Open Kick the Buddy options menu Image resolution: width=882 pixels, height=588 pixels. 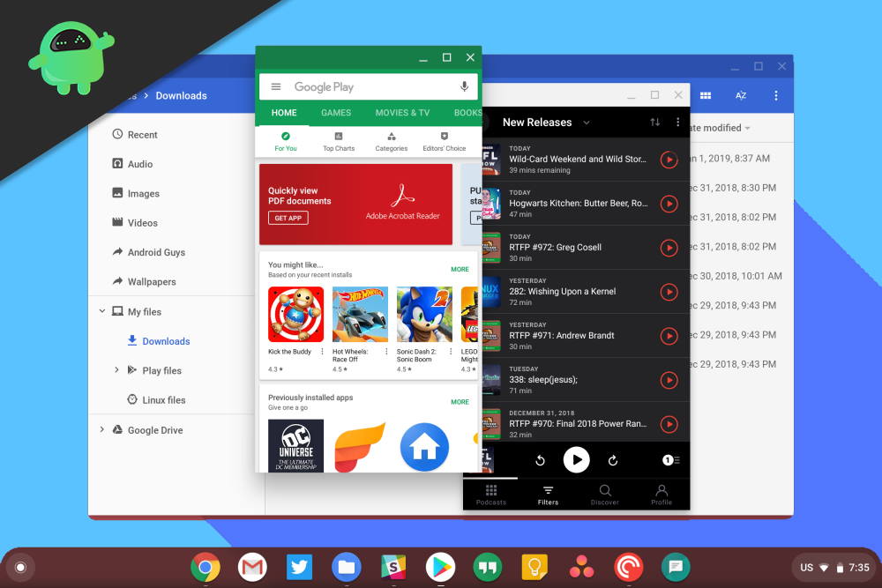(322, 352)
